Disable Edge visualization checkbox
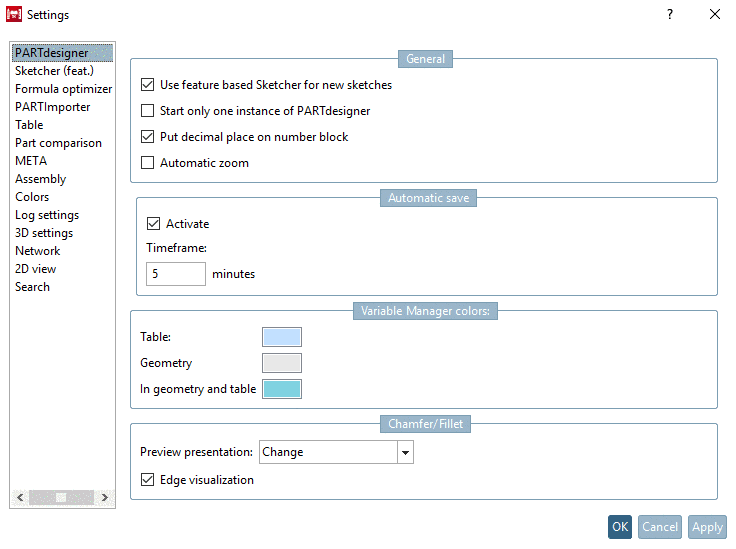This screenshot has width=736, height=549. (x=149, y=480)
